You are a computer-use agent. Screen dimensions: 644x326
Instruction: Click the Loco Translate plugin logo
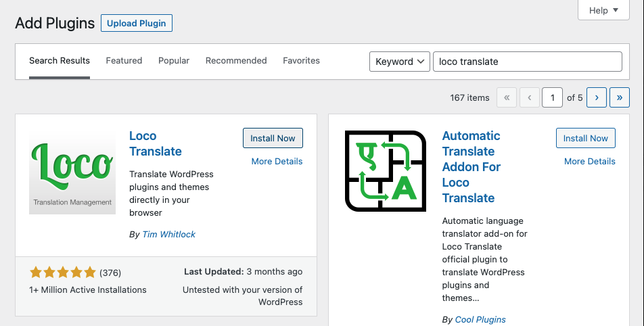(x=72, y=171)
